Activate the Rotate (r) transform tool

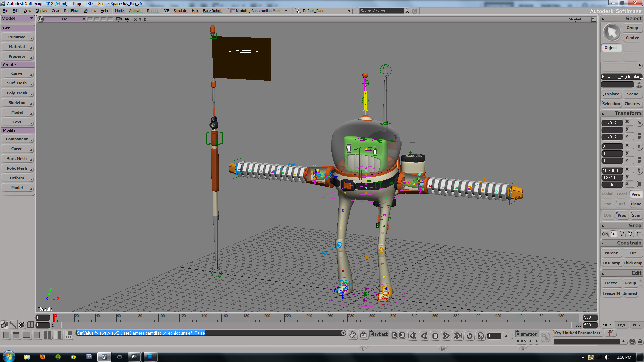coord(639,146)
